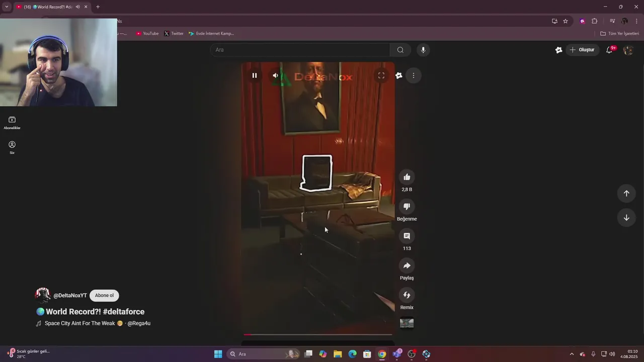The image size is (644, 362).
Task: Open Abonelikler in the sidebar
Action: [12, 123]
